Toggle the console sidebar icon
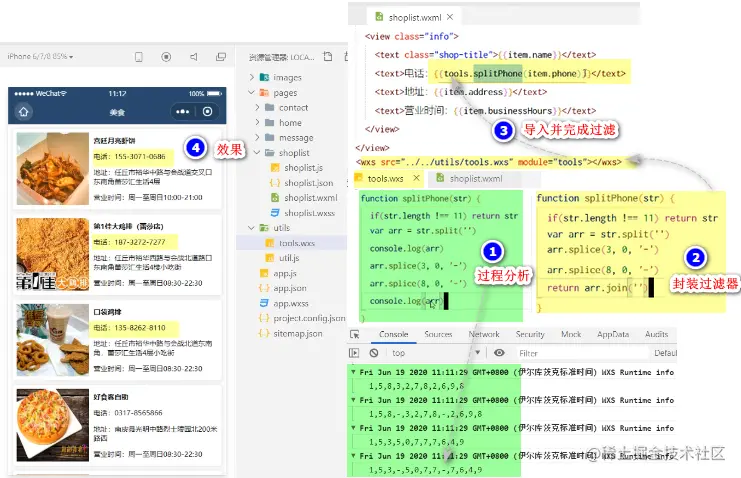The height and width of the screenshot is (478, 741). point(354,353)
